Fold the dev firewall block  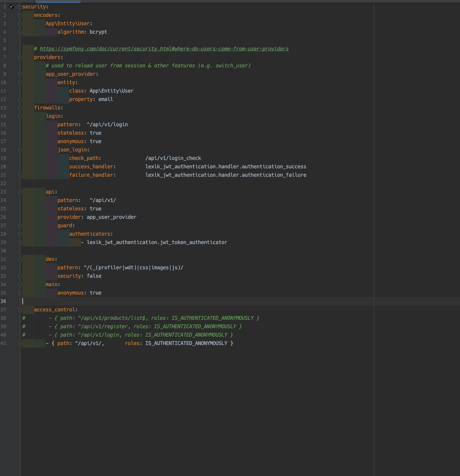click(x=20, y=259)
